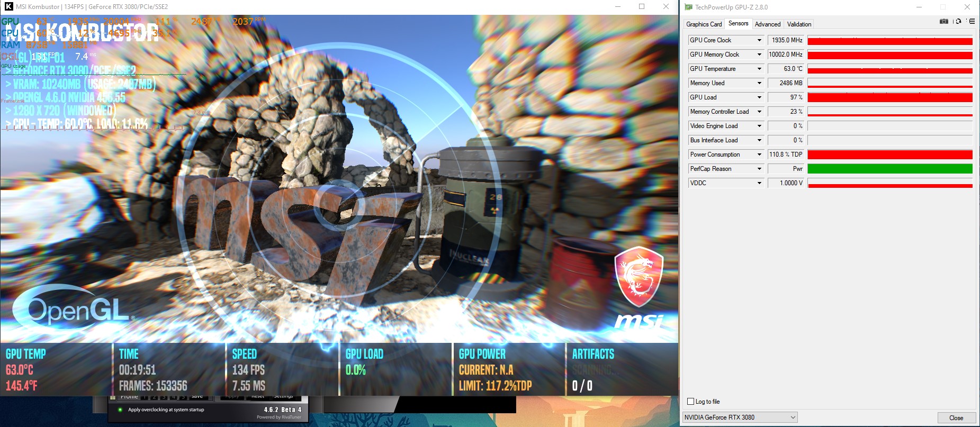Click the 0 % Video Engine Load value
The width and height of the screenshot is (980, 427).
click(786, 126)
